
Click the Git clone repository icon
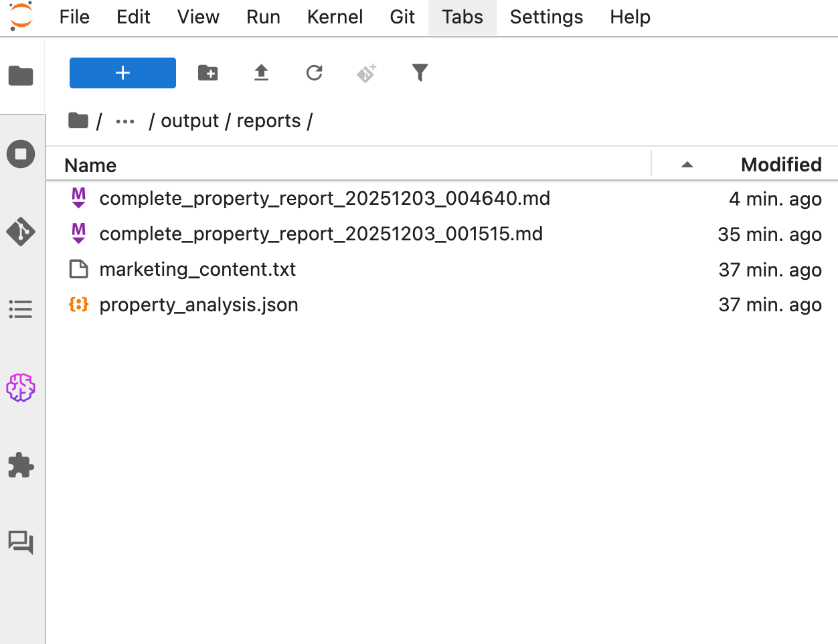coord(367,73)
